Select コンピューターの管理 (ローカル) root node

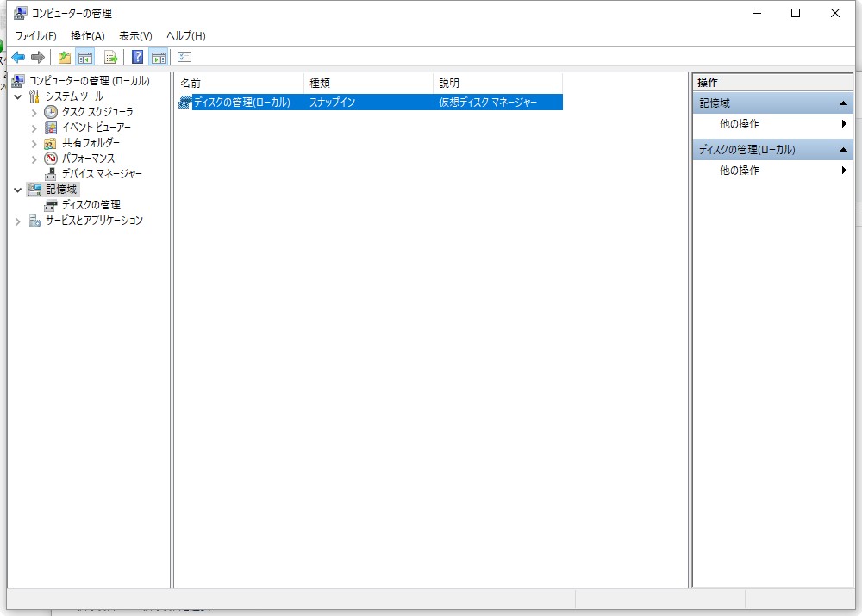89,81
